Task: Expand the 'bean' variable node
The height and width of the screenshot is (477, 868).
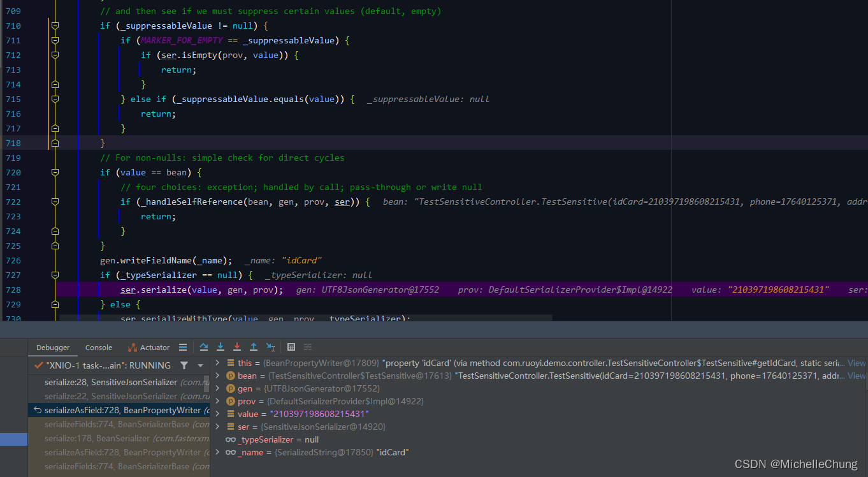Action: 217,376
